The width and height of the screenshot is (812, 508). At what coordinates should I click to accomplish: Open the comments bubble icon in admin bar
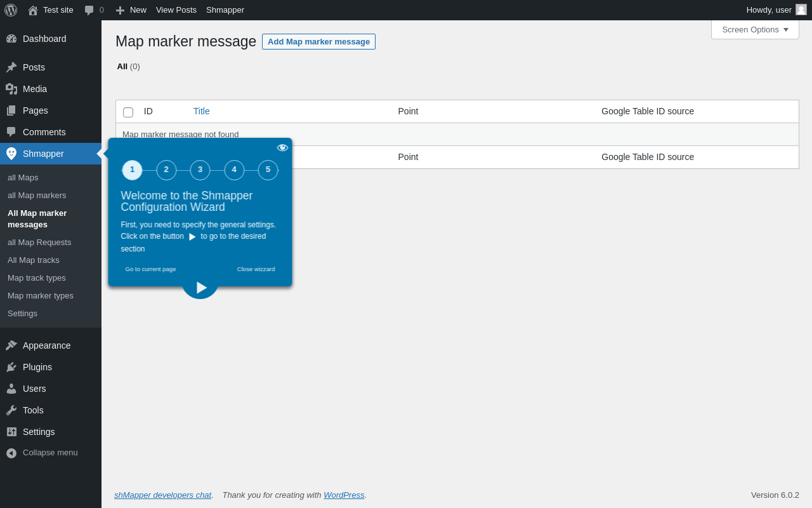[89, 10]
